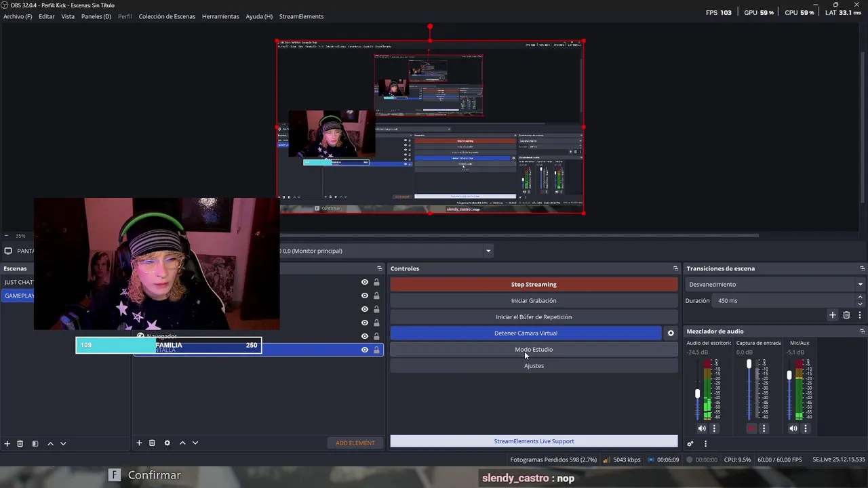Adjust Mic/Aux volume slider
Screen dimensions: 868x488
[789, 375]
